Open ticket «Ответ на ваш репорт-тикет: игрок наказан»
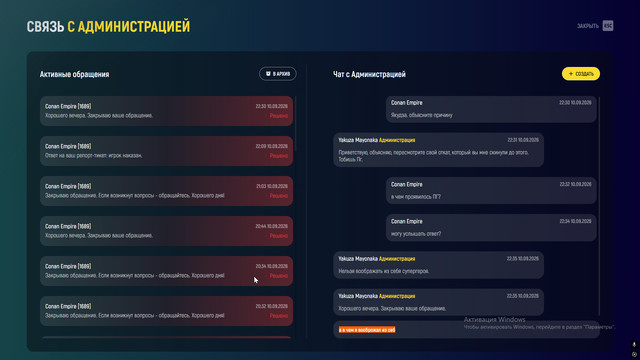Image resolution: width=640 pixels, height=360 pixels. pyautogui.click(x=167, y=151)
